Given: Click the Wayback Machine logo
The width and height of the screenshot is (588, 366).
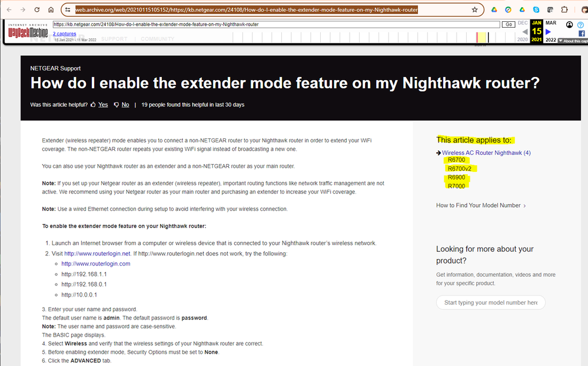Looking at the screenshot, I should click(x=27, y=32).
